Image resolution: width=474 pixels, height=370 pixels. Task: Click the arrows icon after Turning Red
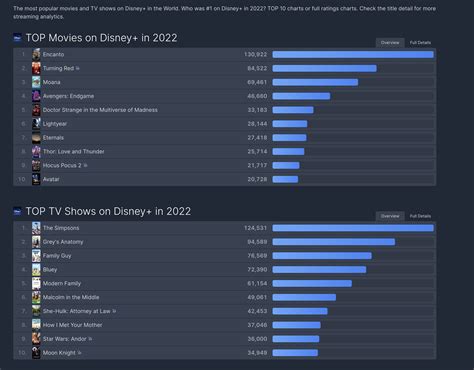click(x=77, y=68)
